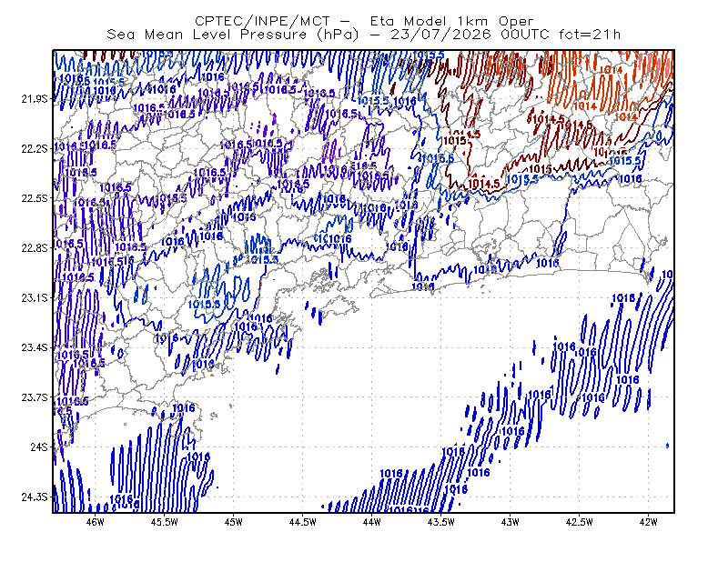Click the 23.7S latitude label
The width and height of the screenshot is (728, 562).
[35, 397]
